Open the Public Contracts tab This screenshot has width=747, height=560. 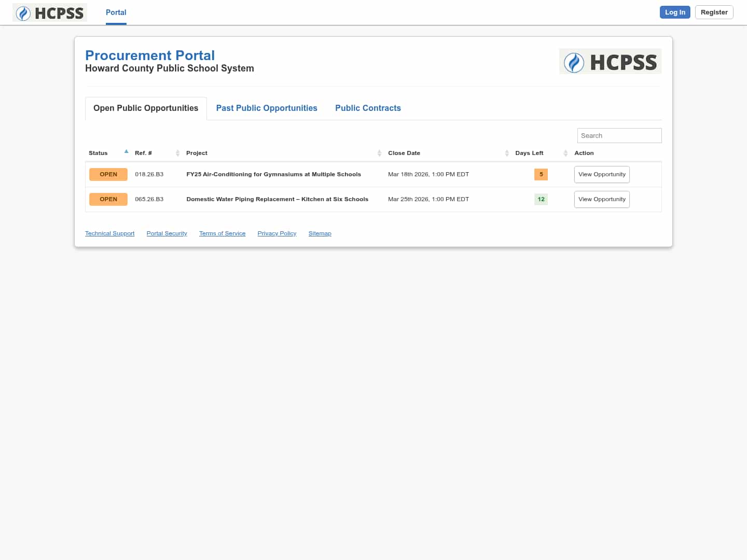tap(368, 108)
